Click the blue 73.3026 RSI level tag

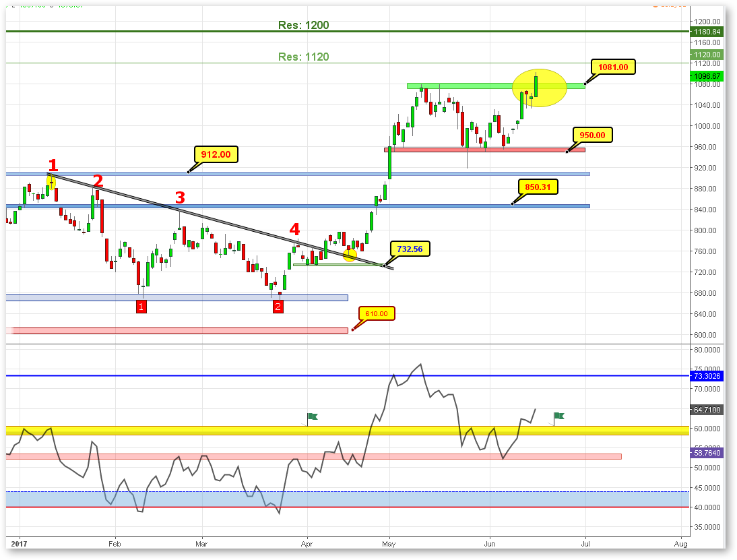pyautogui.click(x=707, y=375)
